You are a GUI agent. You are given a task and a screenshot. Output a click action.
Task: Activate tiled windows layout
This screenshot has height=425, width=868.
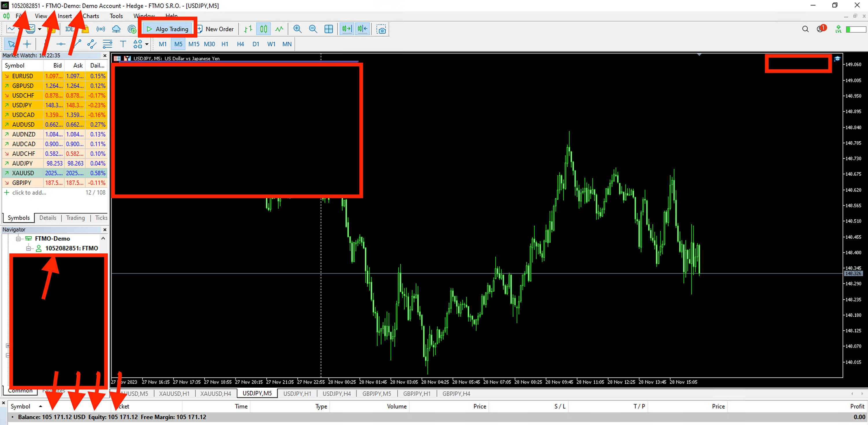pyautogui.click(x=328, y=29)
